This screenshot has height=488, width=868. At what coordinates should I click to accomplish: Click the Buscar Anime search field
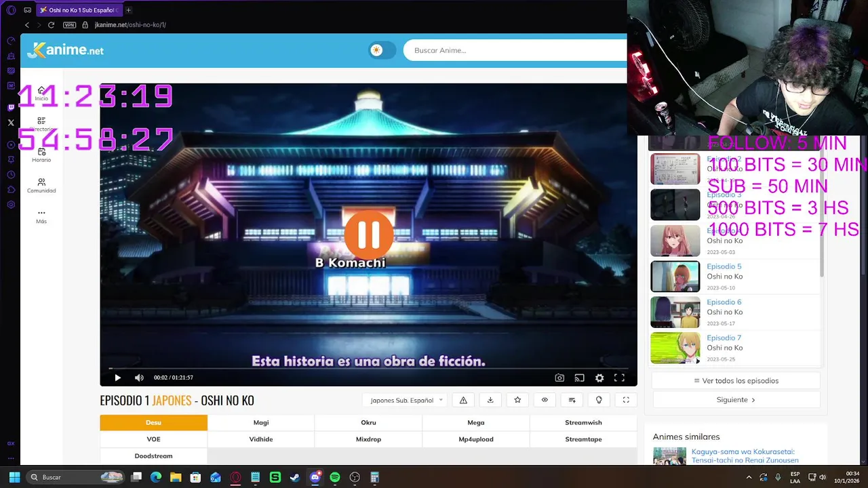[x=515, y=50]
